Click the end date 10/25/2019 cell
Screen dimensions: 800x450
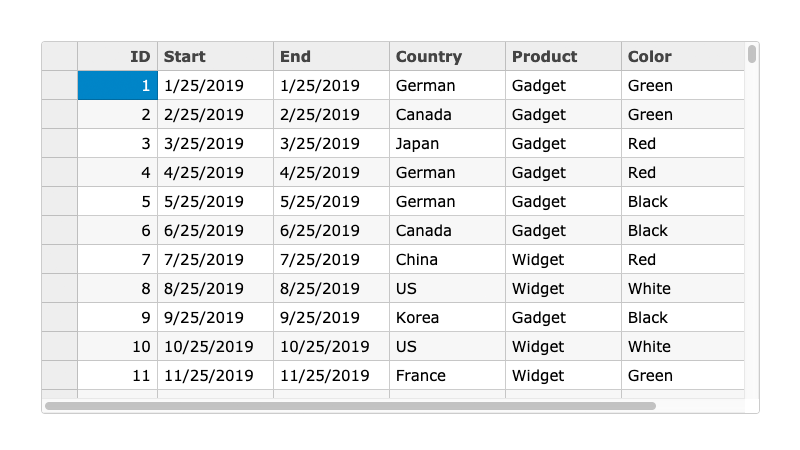(x=331, y=346)
